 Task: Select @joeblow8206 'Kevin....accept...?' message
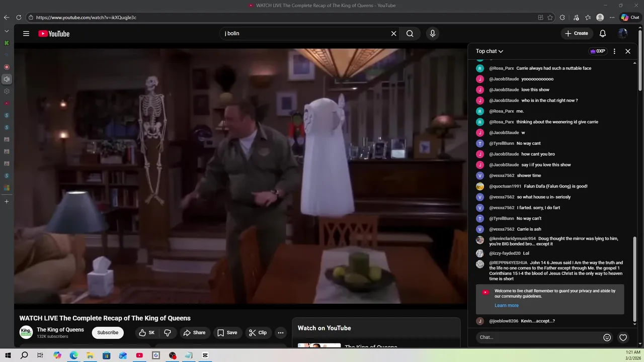[538, 321]
